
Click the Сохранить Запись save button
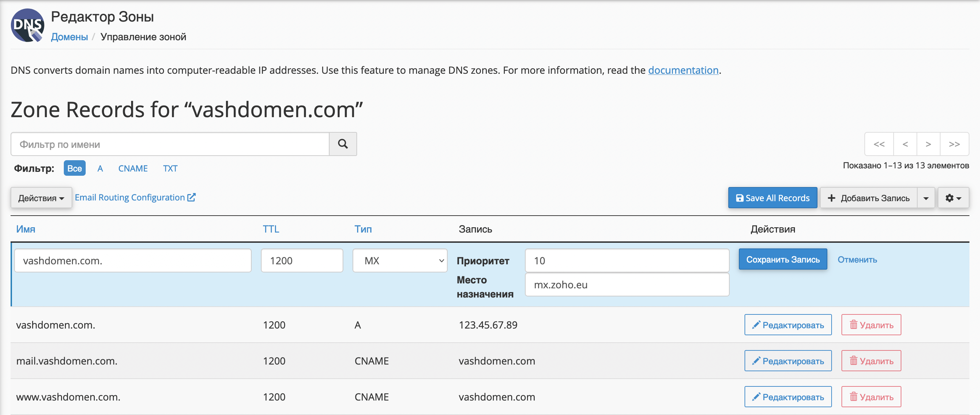783,260
